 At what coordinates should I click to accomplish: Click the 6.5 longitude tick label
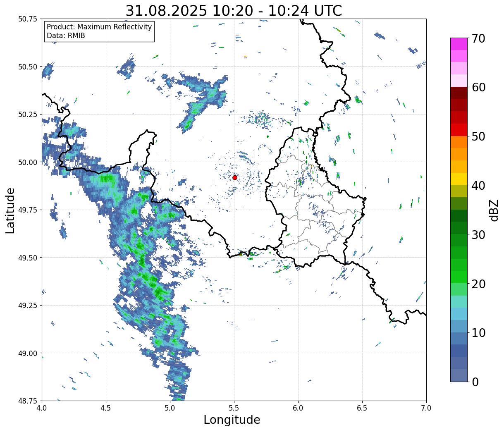tap(362, 408)
